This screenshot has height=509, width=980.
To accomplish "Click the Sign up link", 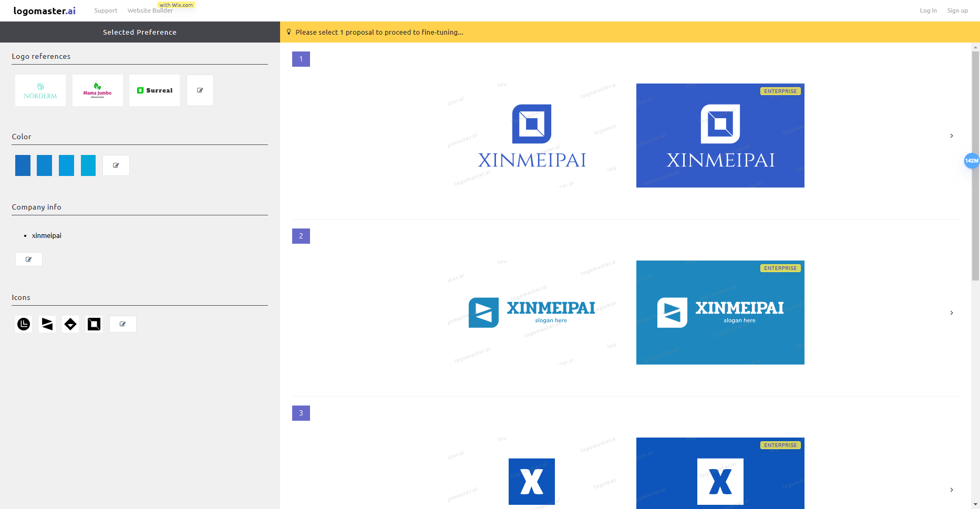I will pyautogui.click(x=957, y=11).
